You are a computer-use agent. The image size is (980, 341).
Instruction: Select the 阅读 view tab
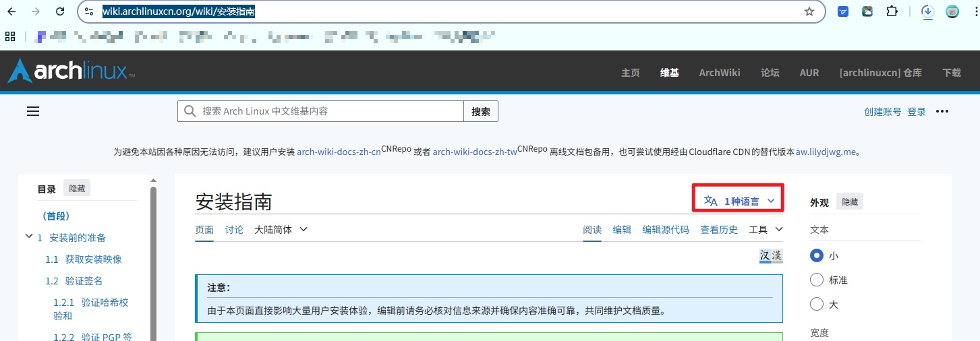[592, 230]
